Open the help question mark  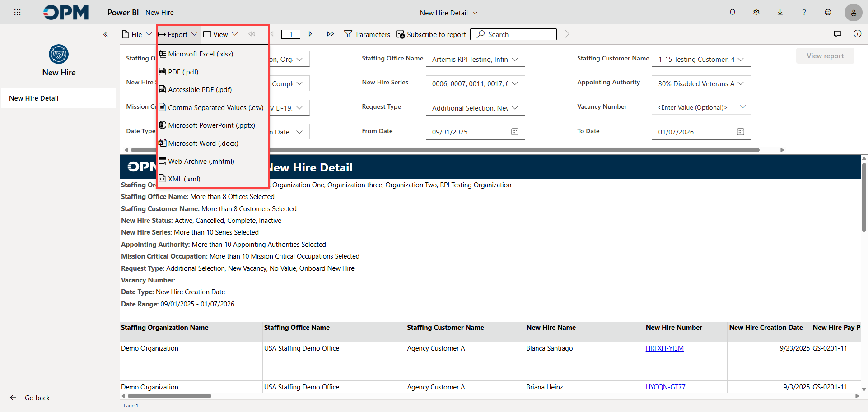[804, 12]
